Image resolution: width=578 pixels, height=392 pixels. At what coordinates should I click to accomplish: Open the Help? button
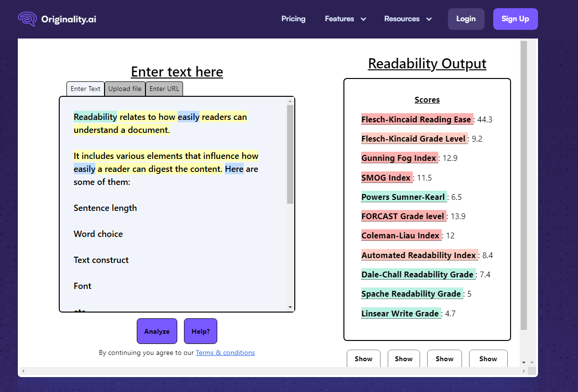(200, 331)
